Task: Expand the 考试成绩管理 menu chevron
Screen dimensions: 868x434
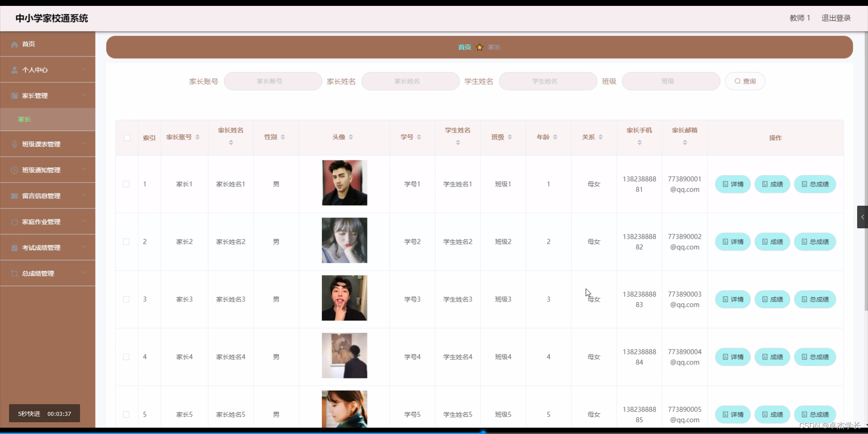Action: click(84, 247)
